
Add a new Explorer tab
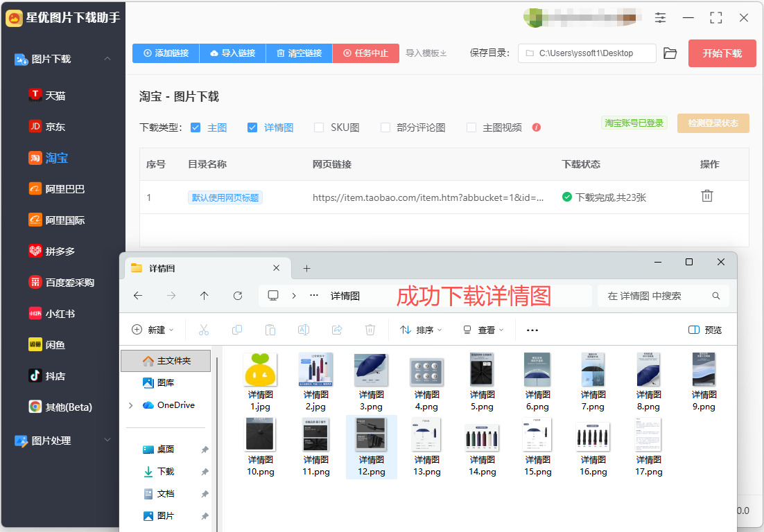pyautogui.click(x=306, y=268)
